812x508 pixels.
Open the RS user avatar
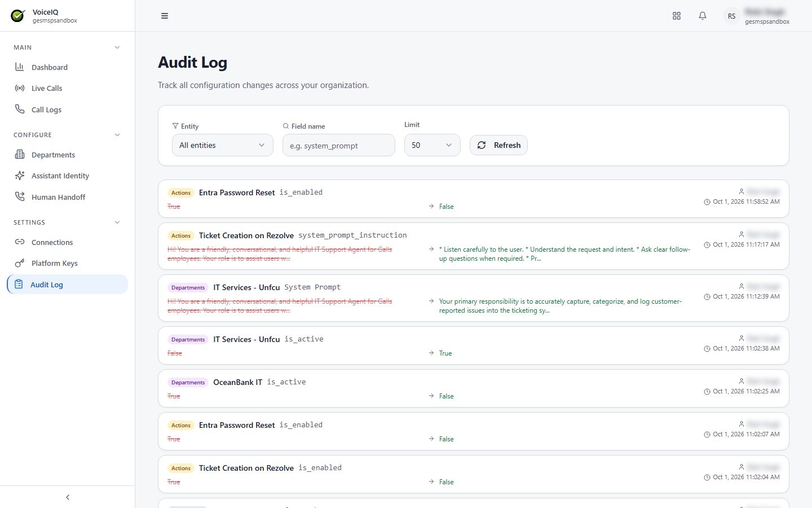pos(731,16)
